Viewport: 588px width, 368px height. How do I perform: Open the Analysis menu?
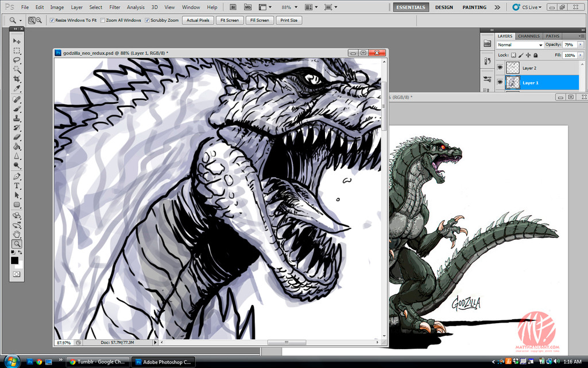pos(136,7)
